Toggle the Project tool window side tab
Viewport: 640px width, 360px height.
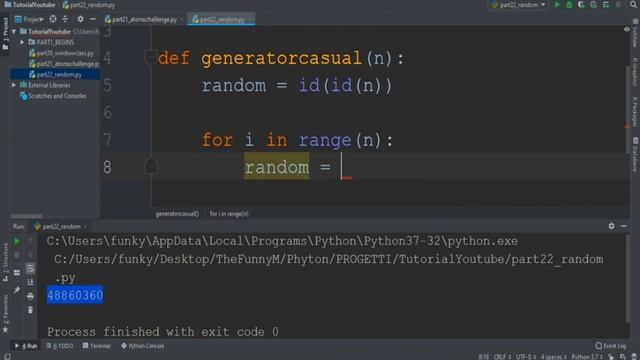[x=5, y=33]
